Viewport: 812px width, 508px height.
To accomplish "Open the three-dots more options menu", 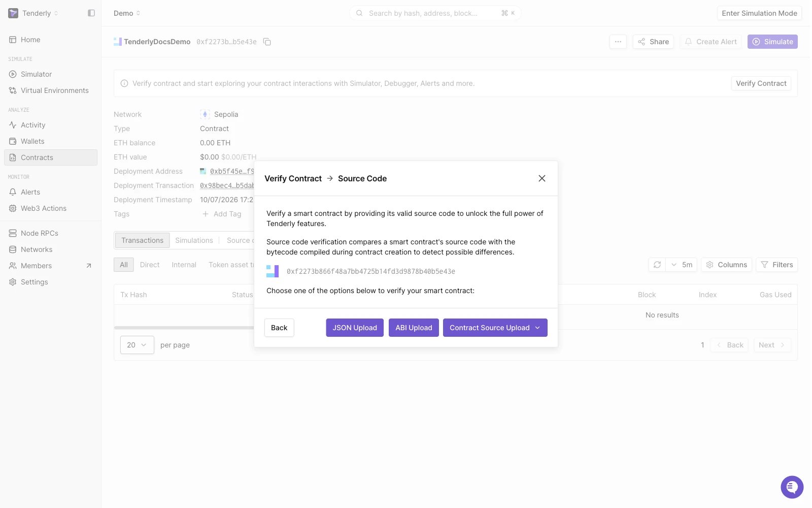I will pyautogui.click(x=618, y=42).
